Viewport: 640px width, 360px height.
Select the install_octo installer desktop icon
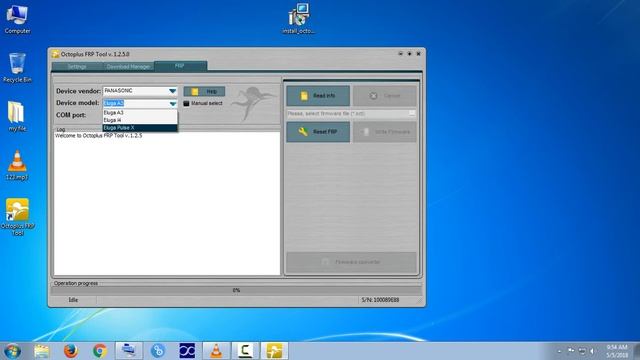pos(299,19)
